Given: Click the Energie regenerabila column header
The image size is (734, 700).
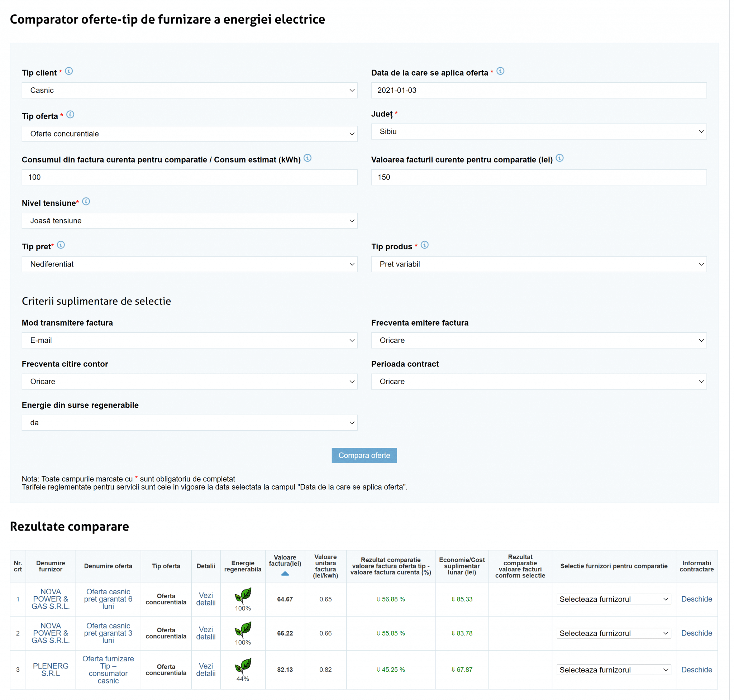Looking at the screenshot, I should 243,566.
